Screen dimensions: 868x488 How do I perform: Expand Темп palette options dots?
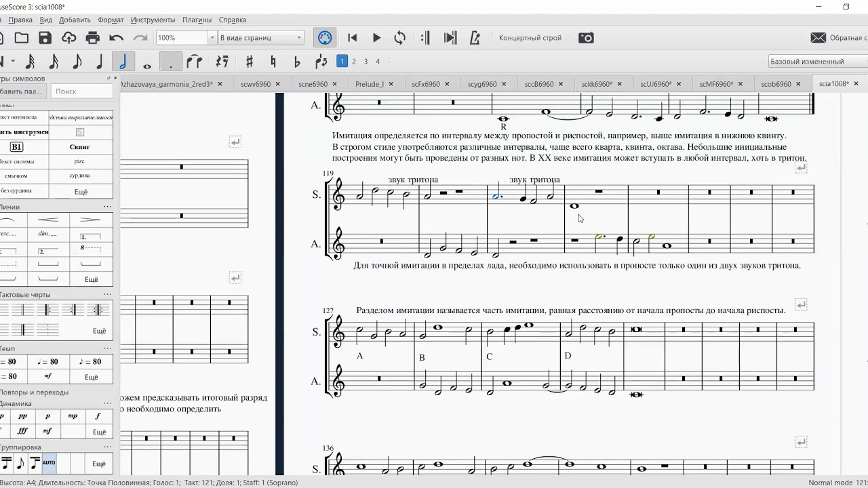(x=107, y=348)
